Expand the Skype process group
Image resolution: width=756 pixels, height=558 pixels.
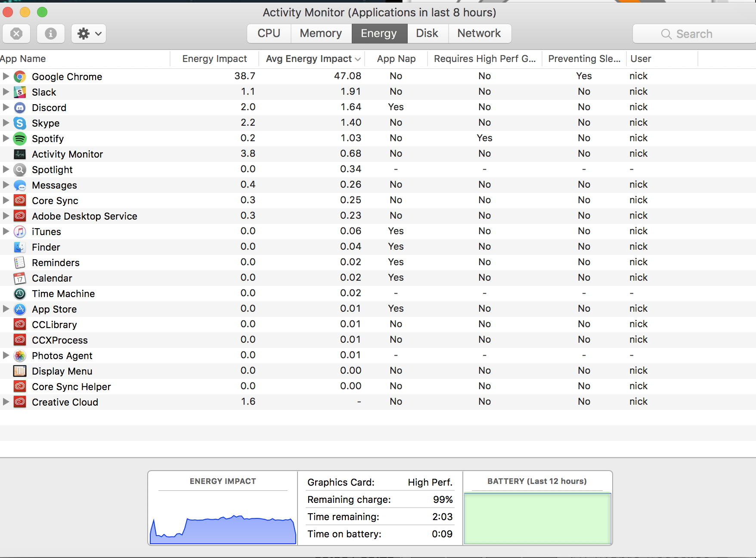click(x=6, y=123)
